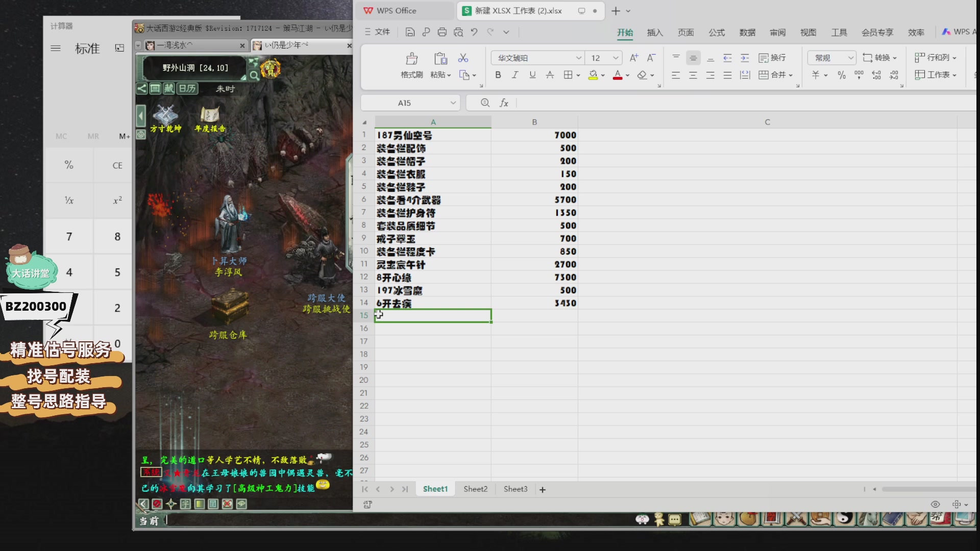Image resolution: width=980 pixels, height=551 pixels.
Task: Open Print Preview in WPS toolbar
Action: pyautogui.click(x=458, y=32)
